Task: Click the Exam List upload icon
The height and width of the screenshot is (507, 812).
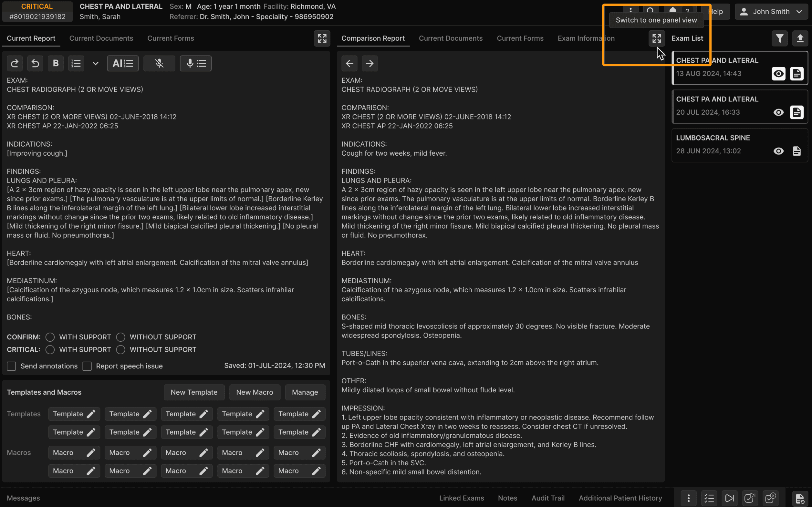Action: coord(800,38)
